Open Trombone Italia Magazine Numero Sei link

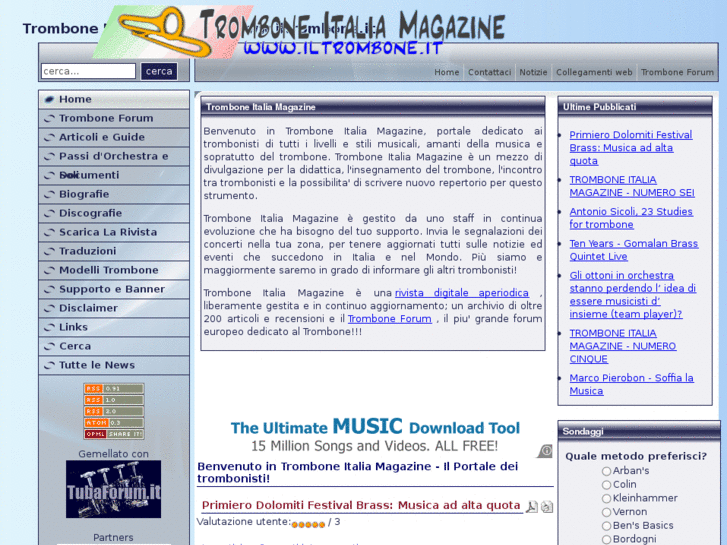point(632,186)
